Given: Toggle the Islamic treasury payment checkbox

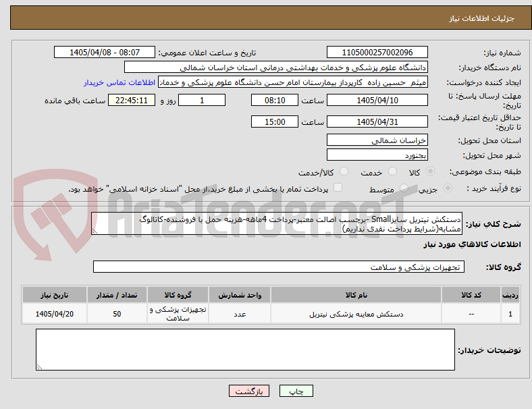Looking at the screenshot, I should point(338,188).
